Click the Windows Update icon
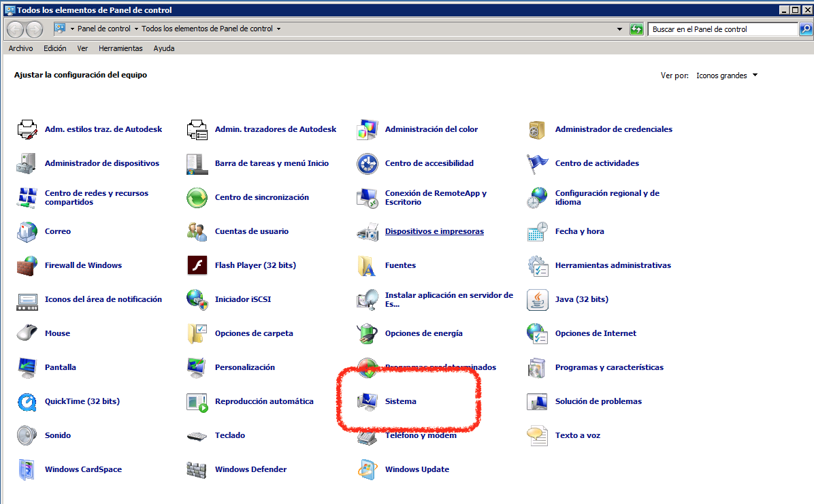 tap(368, 470)
